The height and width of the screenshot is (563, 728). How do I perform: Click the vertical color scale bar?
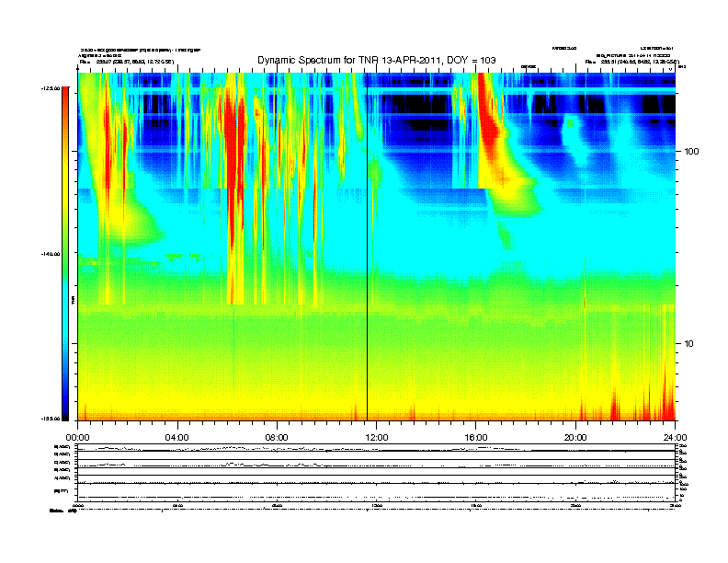point(65,254)
